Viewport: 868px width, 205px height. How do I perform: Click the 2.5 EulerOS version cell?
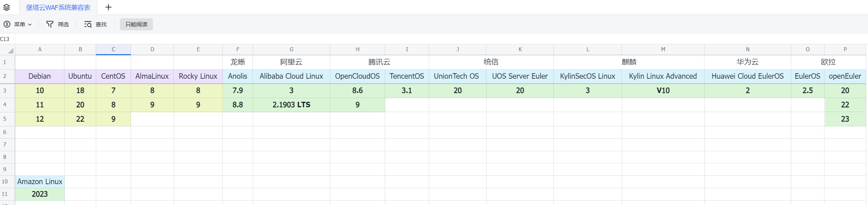click(x=808, y=90)
